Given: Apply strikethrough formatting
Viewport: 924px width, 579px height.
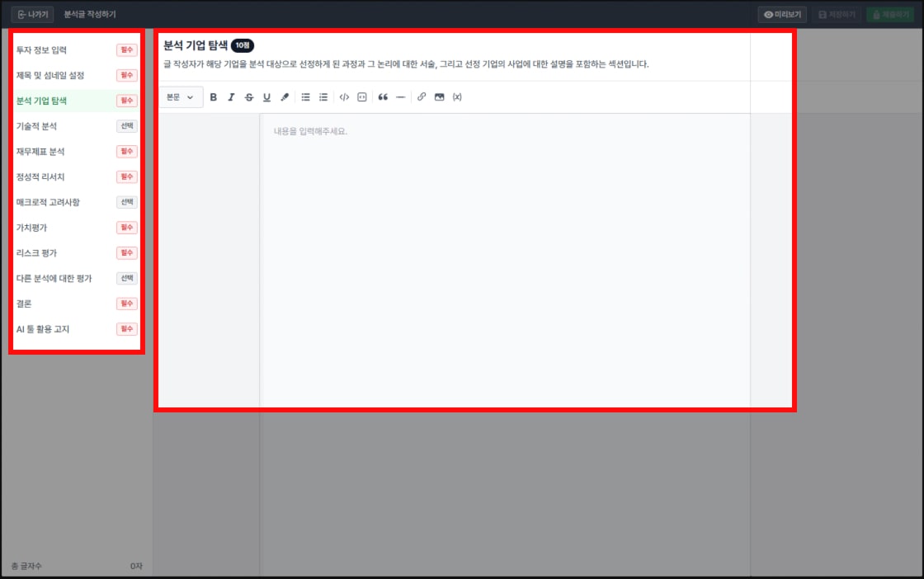Looking at the screenshot, I should pyautogui.click(x=248, y=97).
